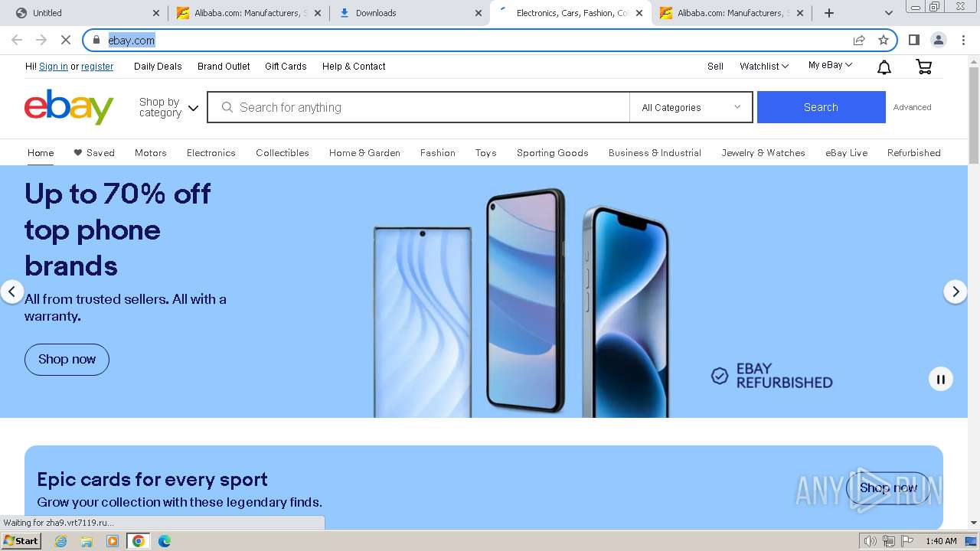980x551 pixels.
Task: Expand the Watchlist dropdown
Action: tap(763, 67)
